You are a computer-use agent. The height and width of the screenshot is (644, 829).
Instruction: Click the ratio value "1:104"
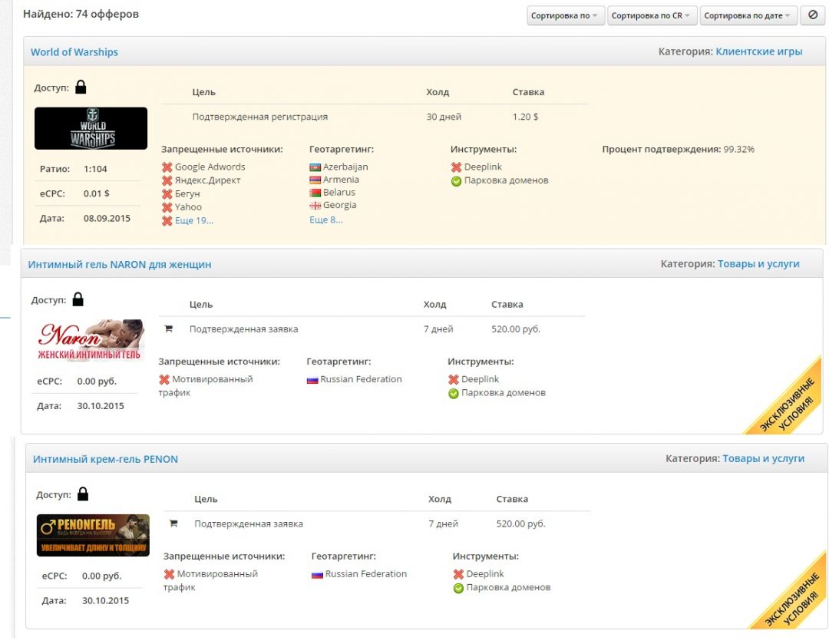pos(95,169)
